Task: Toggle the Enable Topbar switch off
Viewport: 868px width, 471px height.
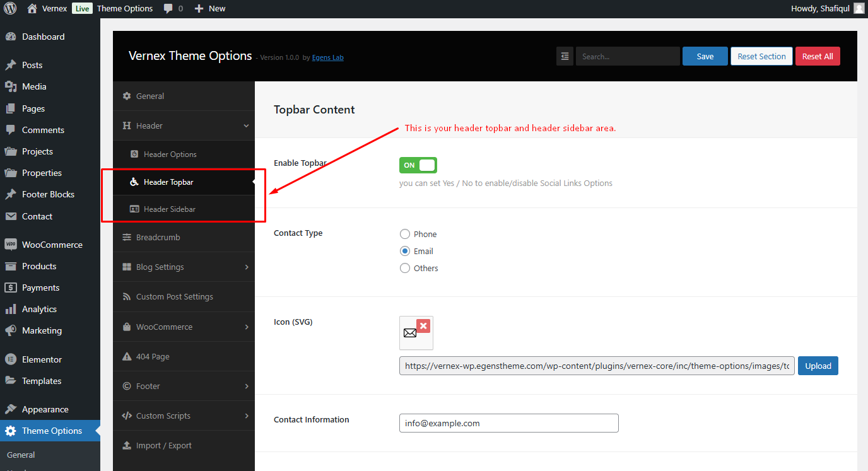Action: pyautogui.click(x=418, y=165)
